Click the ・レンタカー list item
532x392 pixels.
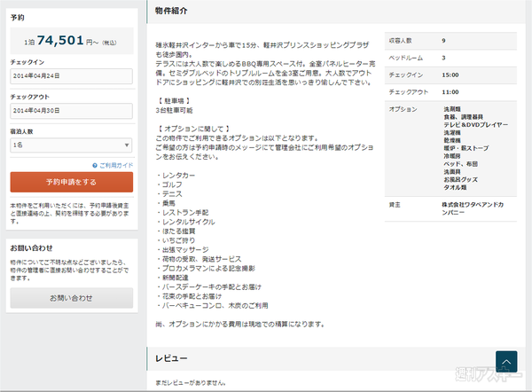[x=176, y=176]
